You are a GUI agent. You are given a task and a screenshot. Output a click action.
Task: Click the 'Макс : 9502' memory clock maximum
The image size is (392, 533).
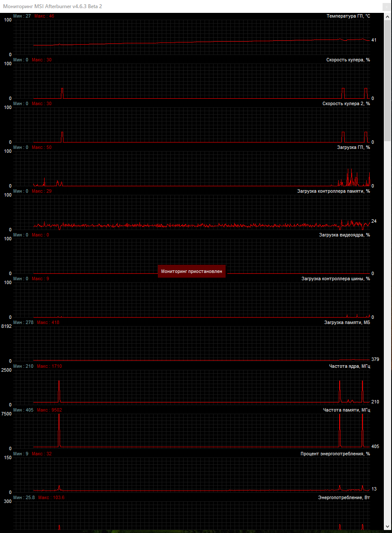click(49, 410)
